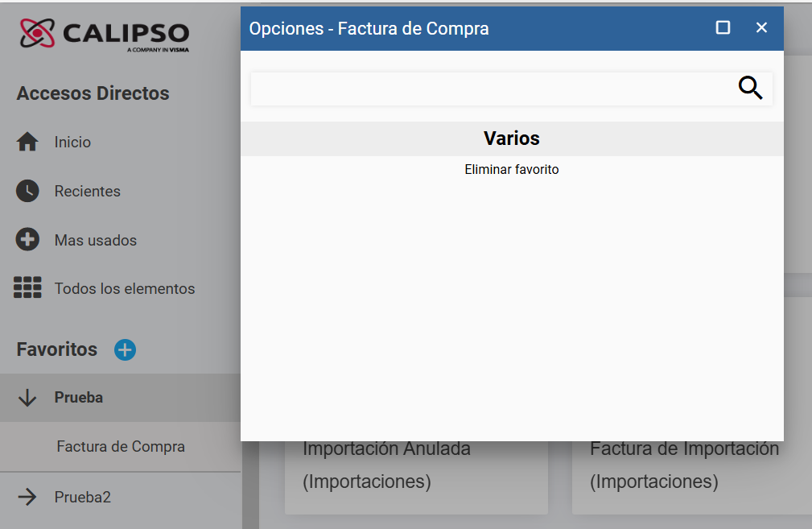Click the Inicio home icon

(27, 142)
